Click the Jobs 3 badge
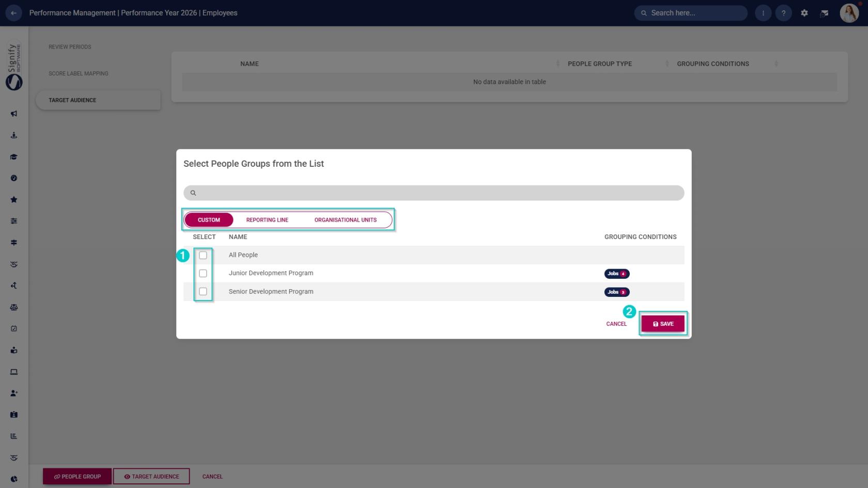The image size is (868, 488). (x=617, y=292)
